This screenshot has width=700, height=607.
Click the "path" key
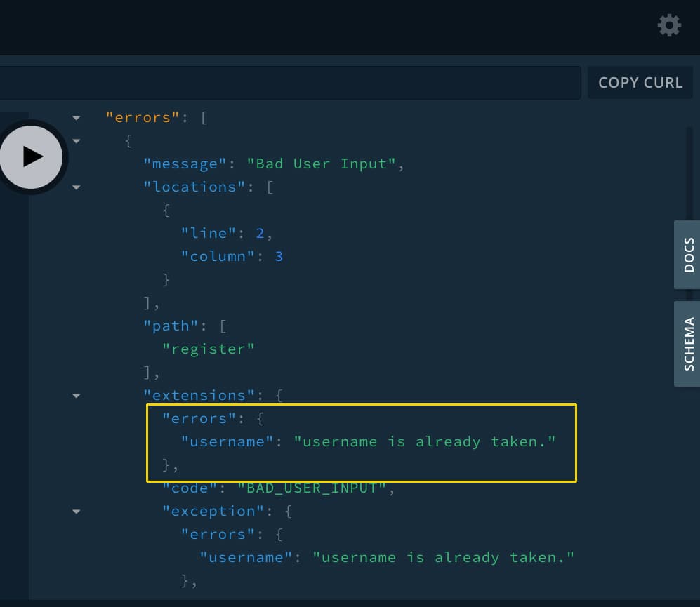click(166, 326)
